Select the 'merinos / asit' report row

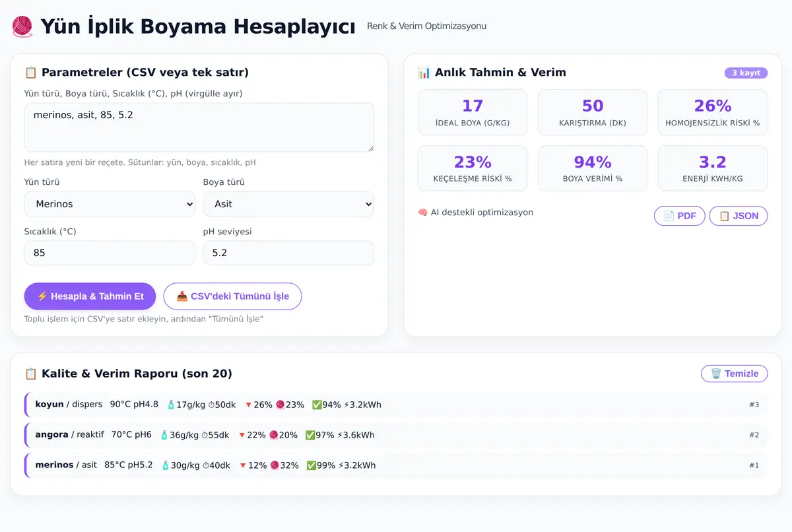396,465
